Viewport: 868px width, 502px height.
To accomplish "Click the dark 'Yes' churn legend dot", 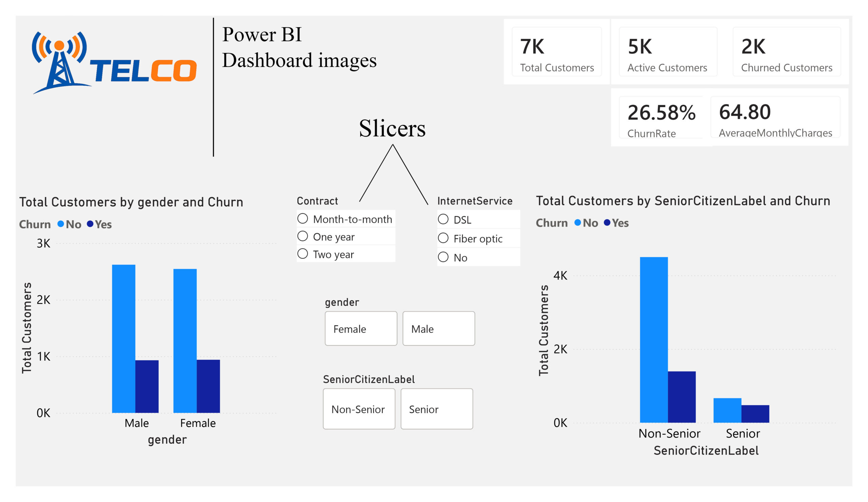I will [90, 224].
